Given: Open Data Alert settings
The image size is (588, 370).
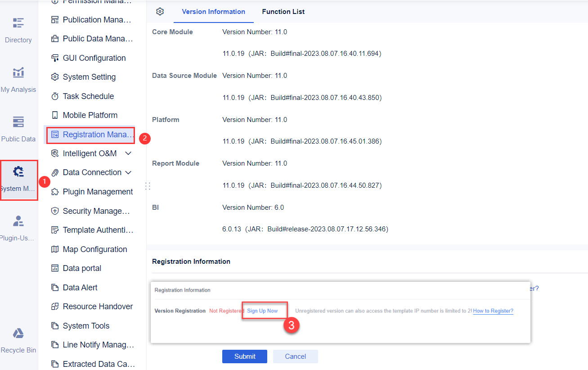Looking at the screenshot, I should coord(81,287).
